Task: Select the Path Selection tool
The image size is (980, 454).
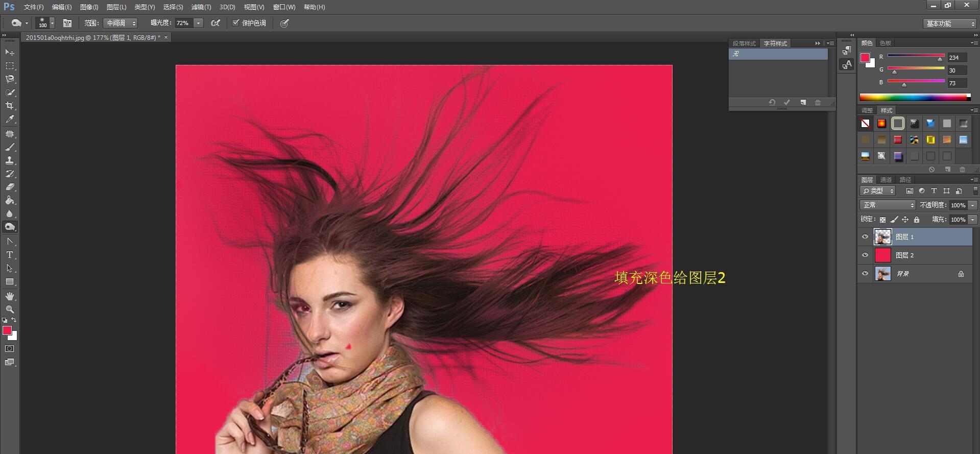Action: [10, 268]
